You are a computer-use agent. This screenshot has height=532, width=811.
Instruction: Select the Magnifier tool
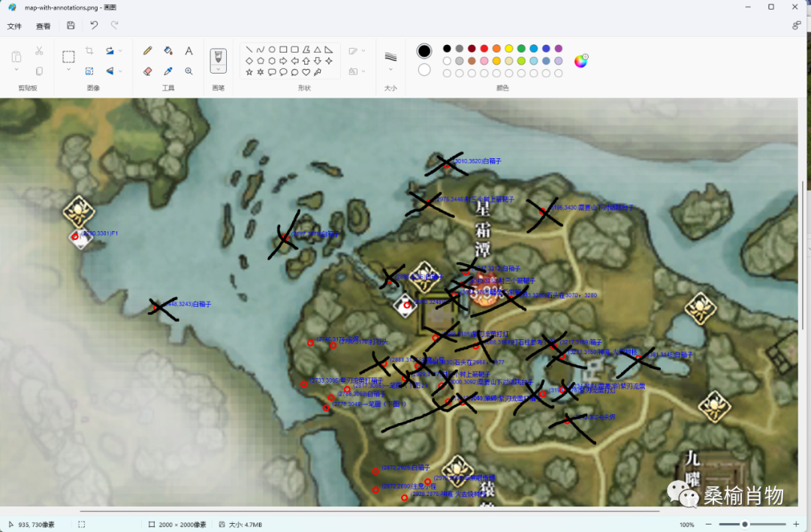coord(188,71)
